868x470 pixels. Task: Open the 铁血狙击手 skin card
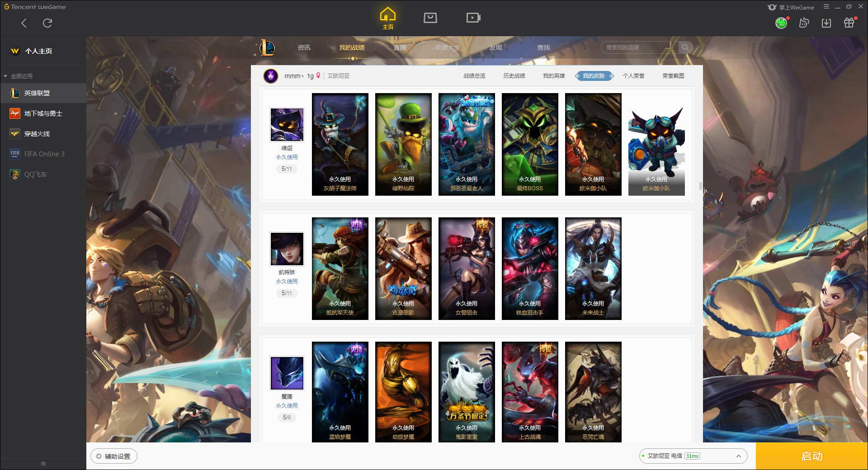click(x=530, y=269)
